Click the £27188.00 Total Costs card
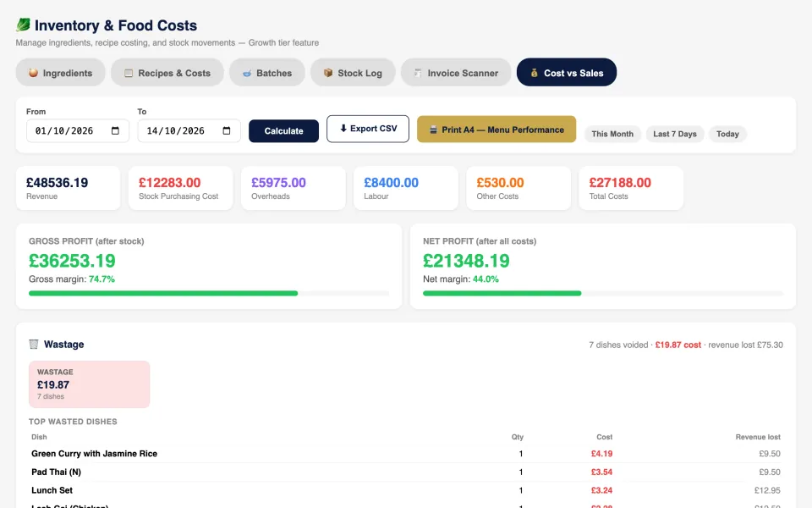Screen dimensions: 812x508 point(631,188)
